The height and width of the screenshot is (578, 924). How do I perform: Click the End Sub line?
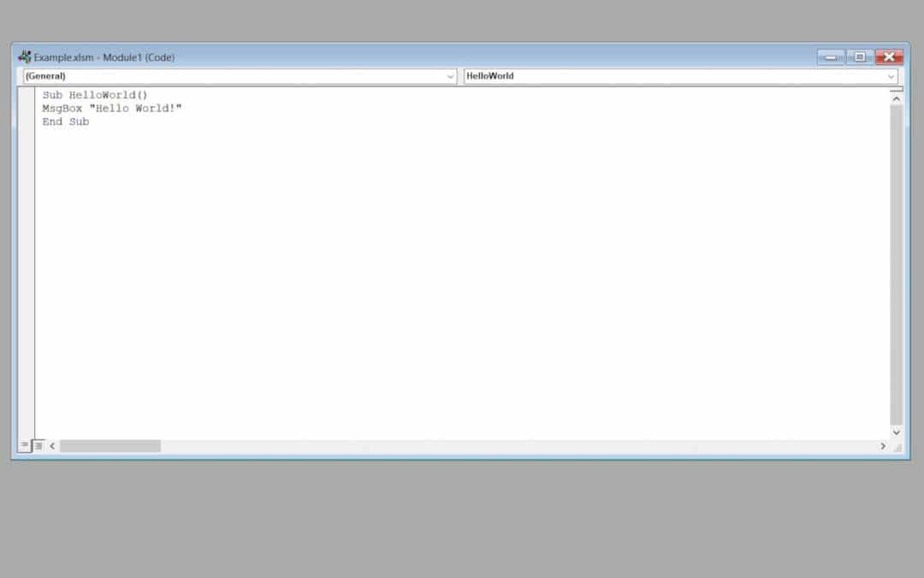point(67,122)
